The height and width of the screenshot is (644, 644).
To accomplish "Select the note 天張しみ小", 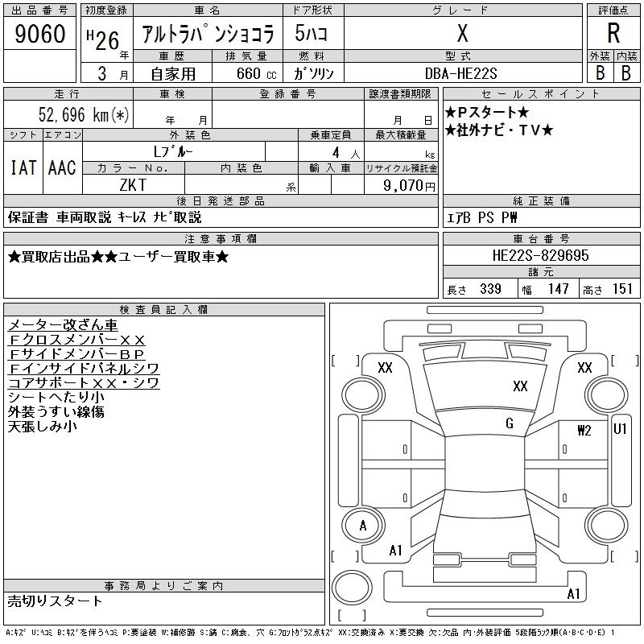I will [x=43, y=427].
